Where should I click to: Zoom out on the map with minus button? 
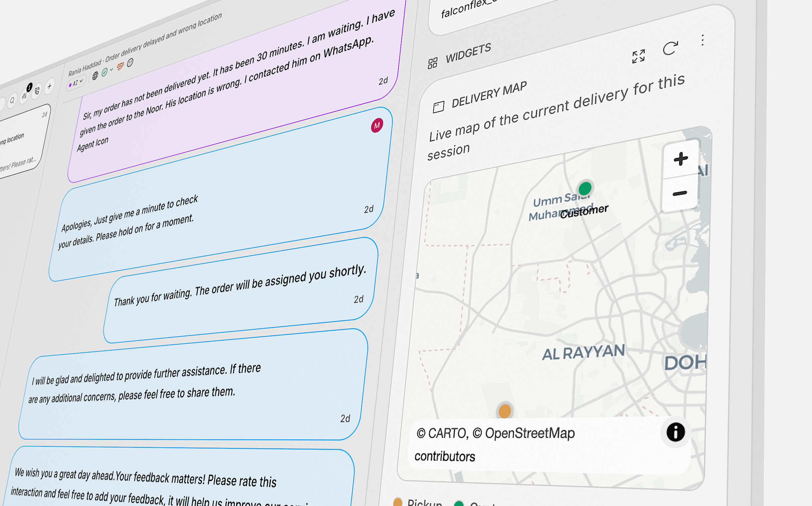(x=680, y=193)
